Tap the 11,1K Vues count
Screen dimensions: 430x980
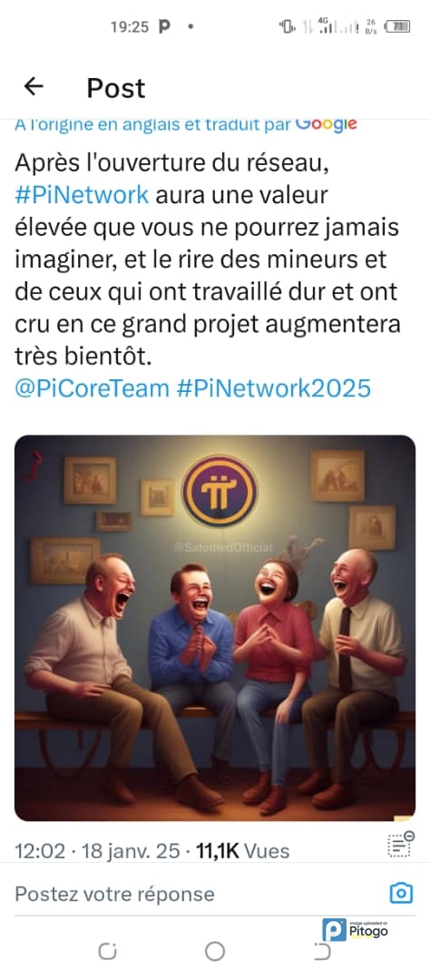pyautogui.click(x=243, y=850)
